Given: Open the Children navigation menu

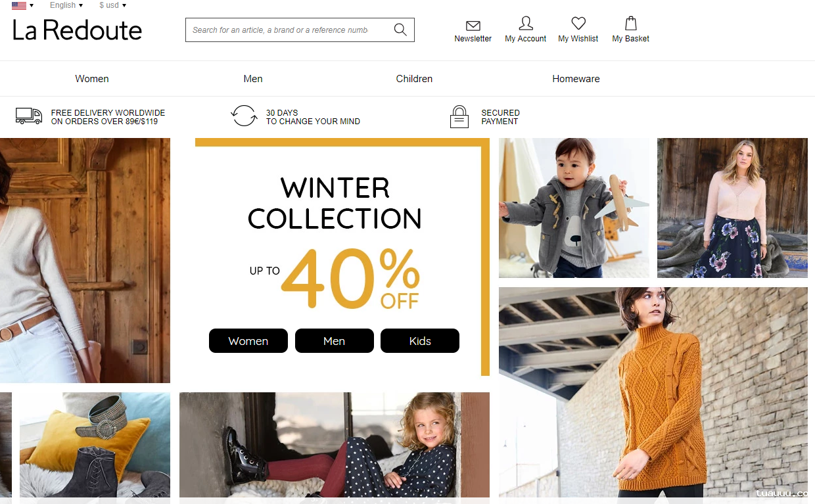Looking at the screenshot, I should (x=414, y=79).
